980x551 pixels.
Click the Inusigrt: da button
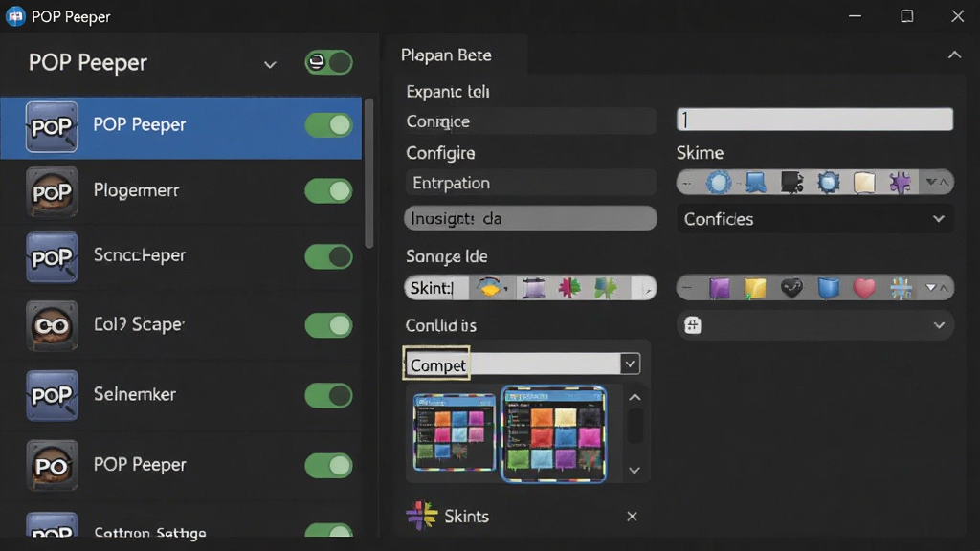tap(530, 218)
